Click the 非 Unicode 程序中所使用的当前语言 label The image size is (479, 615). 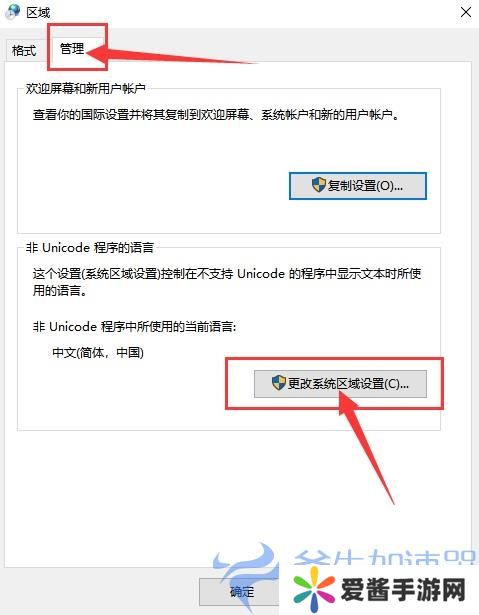point(135,327)
